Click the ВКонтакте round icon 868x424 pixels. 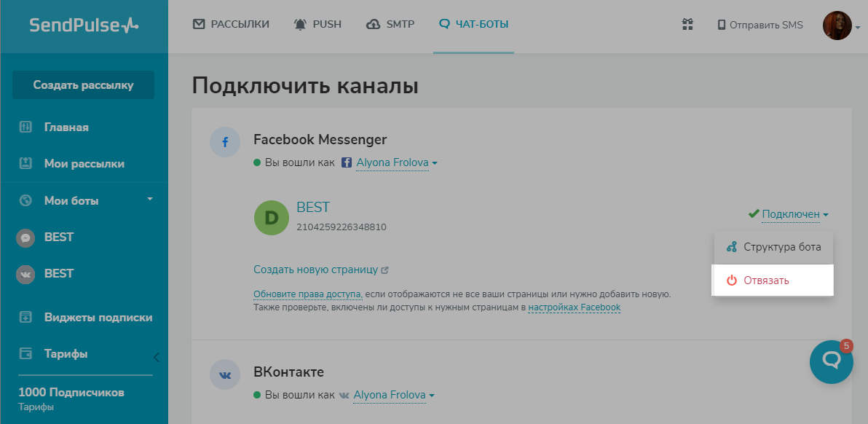(225, 374)
